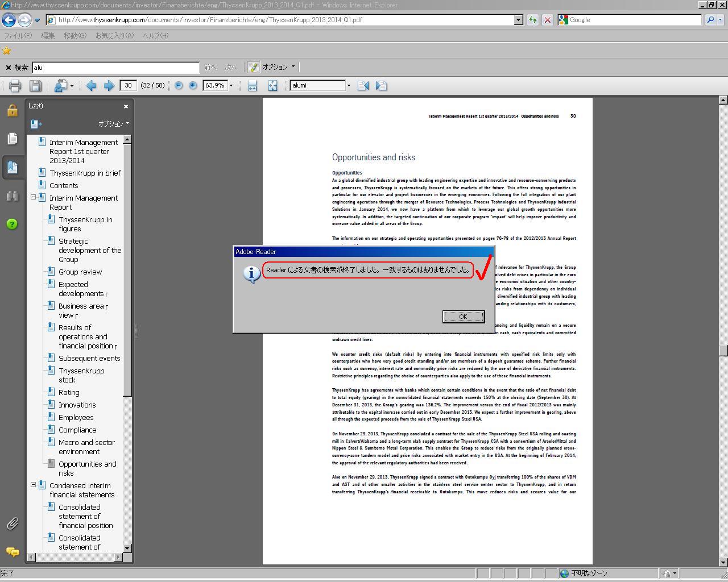Viewport: 728px width, 582px height.
Task: Go to the next page using the right arrow
Action: click(109, 86)
